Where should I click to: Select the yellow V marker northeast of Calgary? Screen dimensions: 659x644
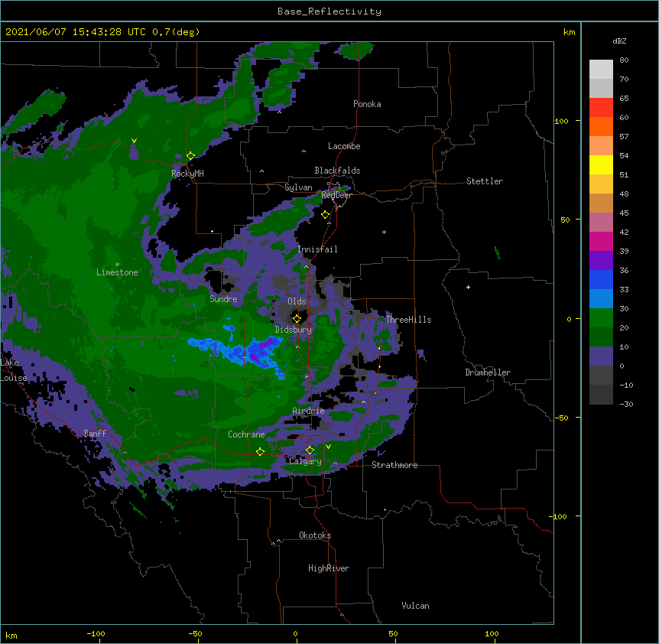coord(328,447)
